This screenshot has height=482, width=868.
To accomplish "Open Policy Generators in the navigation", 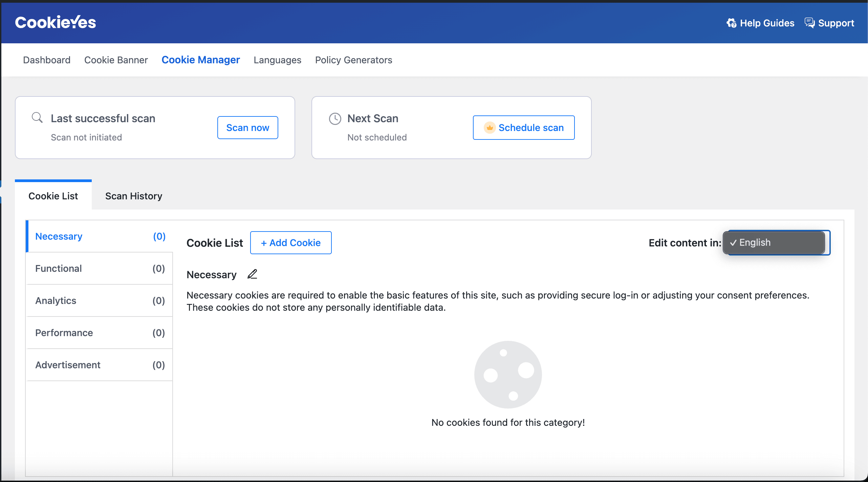I will coord(354,60).
